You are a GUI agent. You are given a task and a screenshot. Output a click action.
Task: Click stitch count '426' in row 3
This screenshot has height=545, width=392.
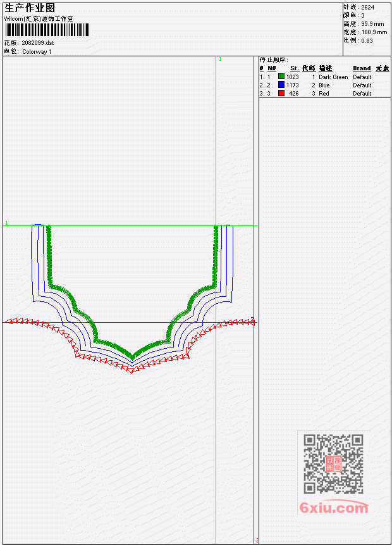[294, 94]
